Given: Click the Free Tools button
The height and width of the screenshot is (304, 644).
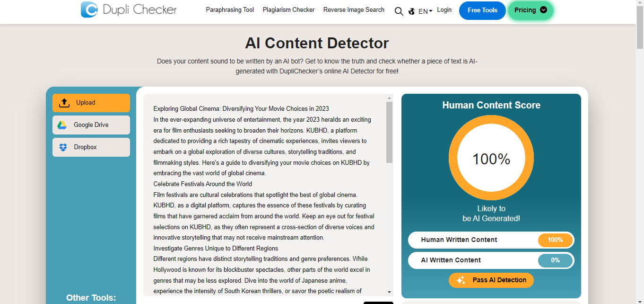Looking at the screenshot, I should 482,10.
